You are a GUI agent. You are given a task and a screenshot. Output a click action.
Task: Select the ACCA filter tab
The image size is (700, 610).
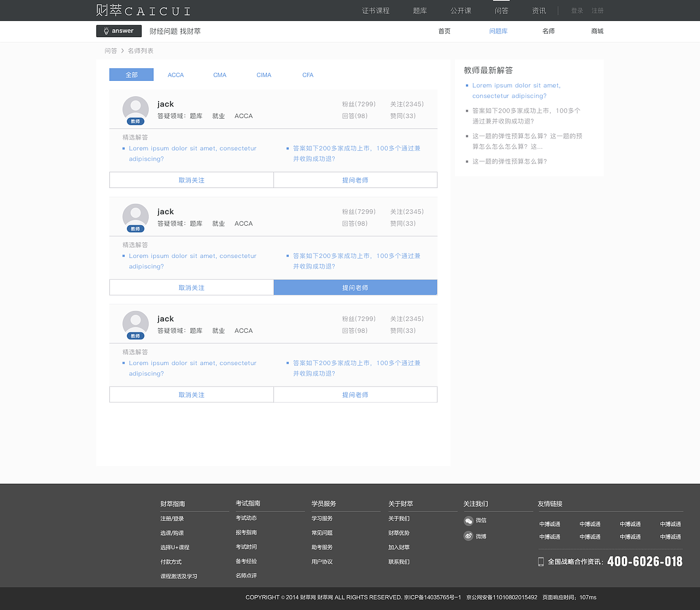pyautogui.click(x=176, y=74)
